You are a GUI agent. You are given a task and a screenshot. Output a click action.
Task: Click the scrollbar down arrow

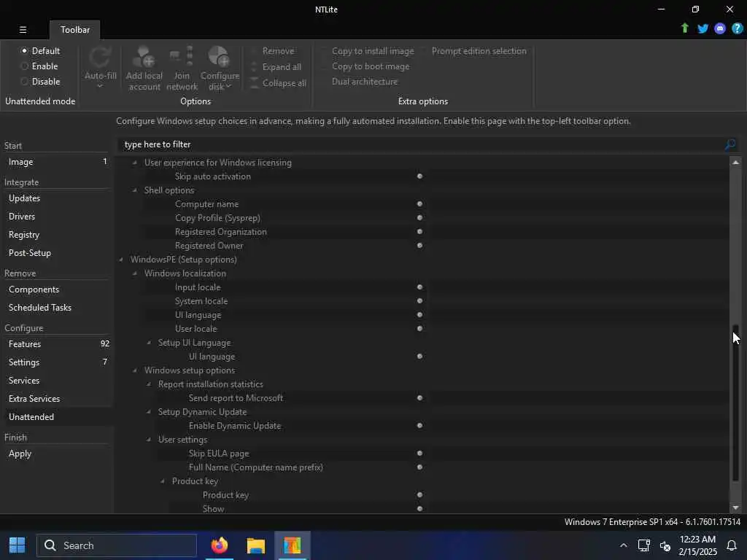[x=735, y=508]
